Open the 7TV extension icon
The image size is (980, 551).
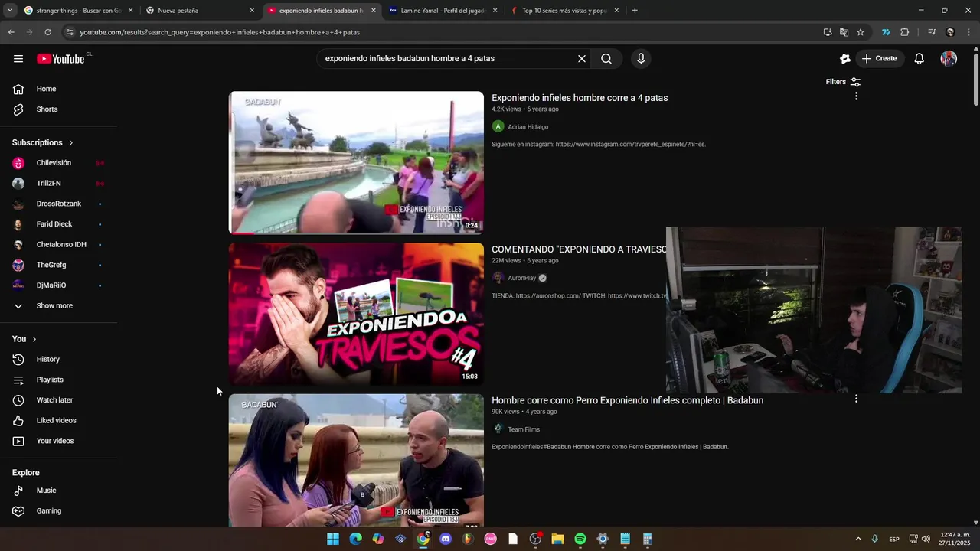pyautogui.click(x=886, y=32)
